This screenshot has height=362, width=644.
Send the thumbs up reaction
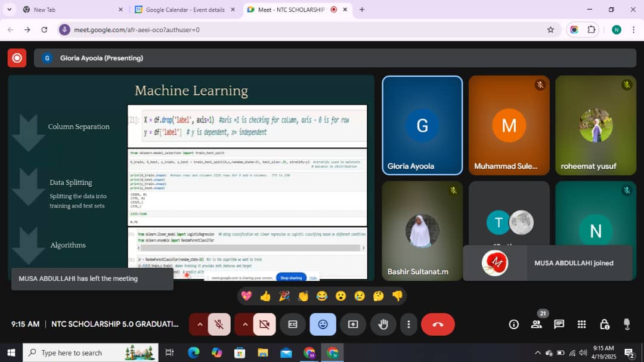[265, 296]
